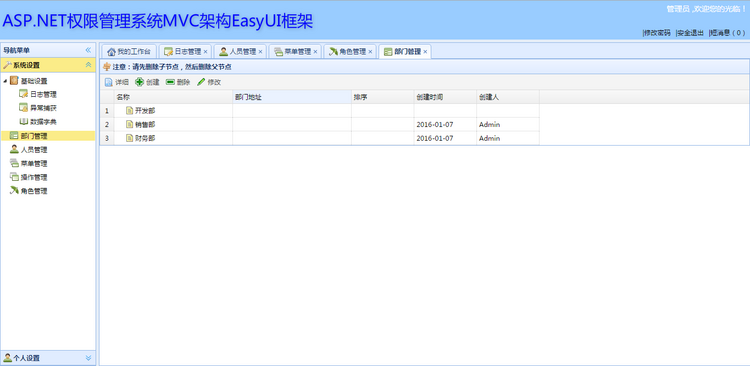This screenshot has height=366, width=750.
Task: Click the row number 3 cell
Action: 107,138
